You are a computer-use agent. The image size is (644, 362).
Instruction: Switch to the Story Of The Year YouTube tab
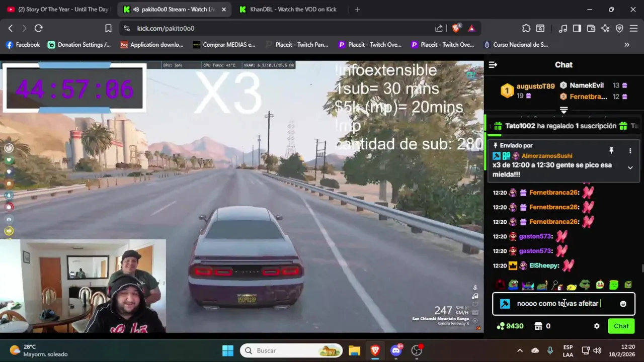pos(58,9)
